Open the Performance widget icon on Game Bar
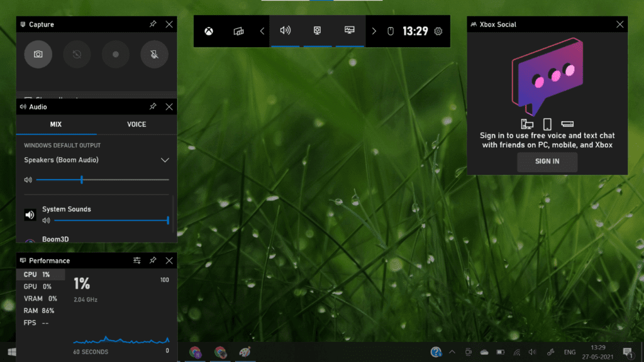The image size is (644, 362). 348,31
